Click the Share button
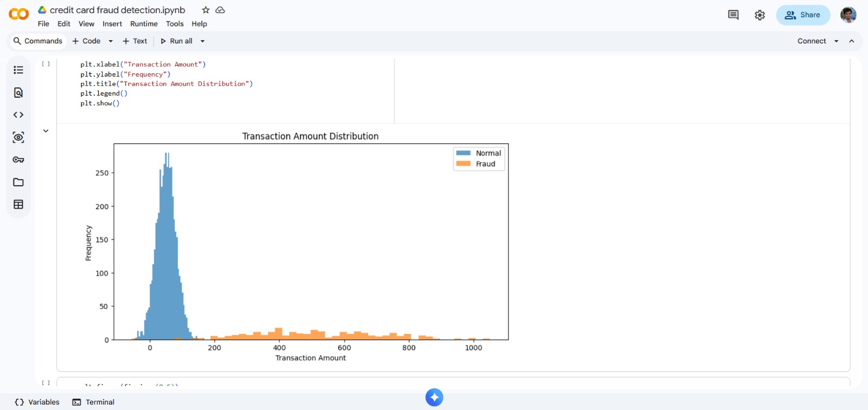868x410 pixels. [x=802, y=15]
